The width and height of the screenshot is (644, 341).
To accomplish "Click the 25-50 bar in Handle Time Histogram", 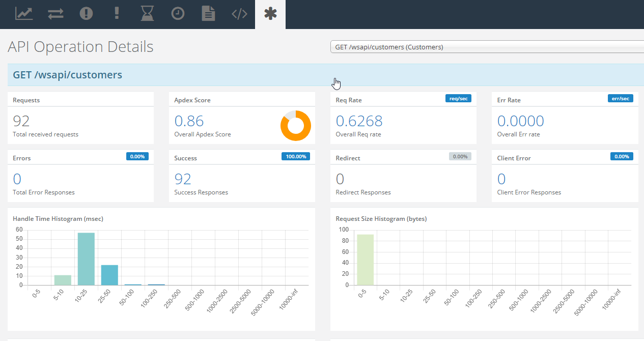I will tap(109, 275).
